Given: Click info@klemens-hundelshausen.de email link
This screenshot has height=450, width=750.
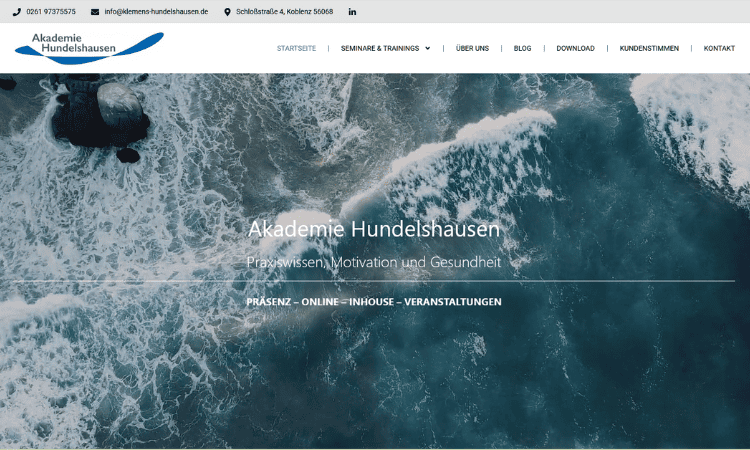Looking at the screenshot, I should click(x=156, y=12).
